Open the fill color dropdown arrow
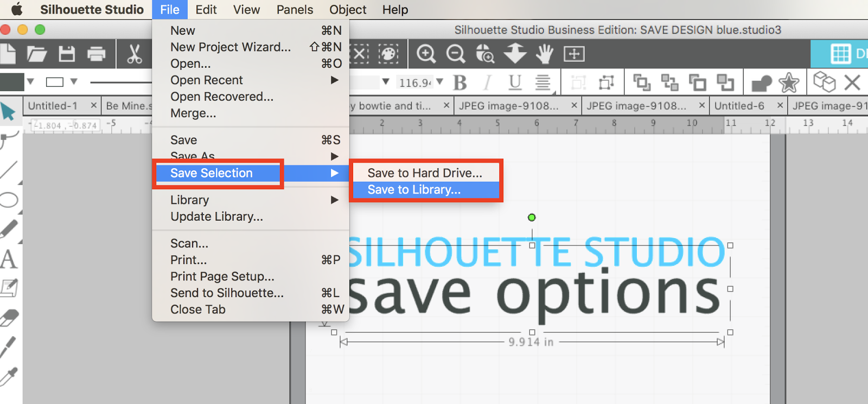 pyautogui.click(x=30, y=81)
